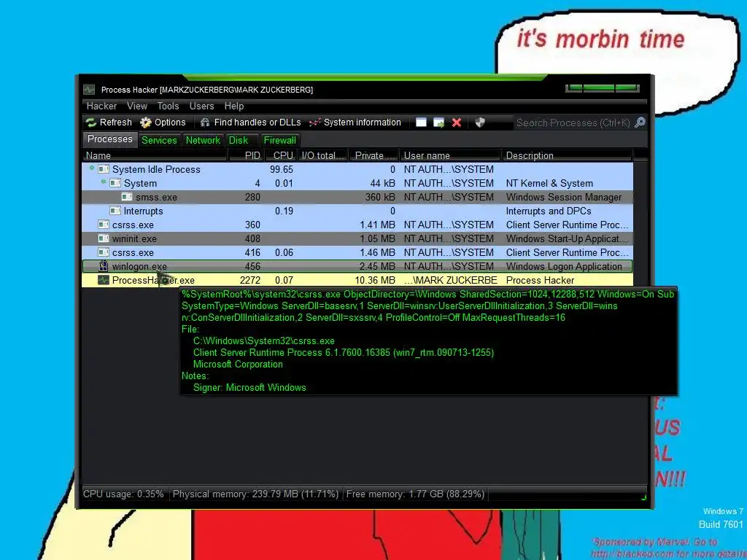Image resolution: width=747 pixels, height=560 pixels.
Task: Click Free memory status bar entry
Action: [x=415, y=494]
